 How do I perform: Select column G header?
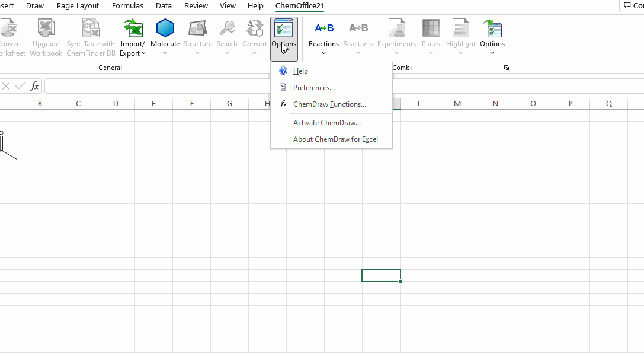pos(230,104)
